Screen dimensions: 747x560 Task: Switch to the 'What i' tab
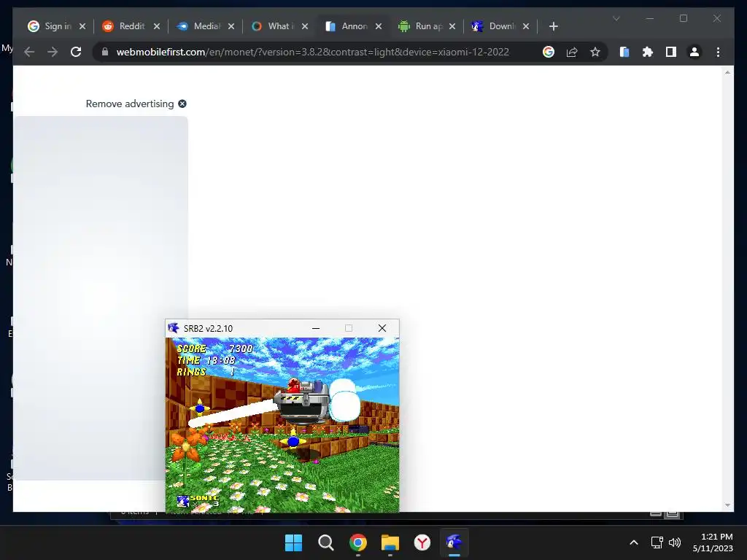pos(273,26)
